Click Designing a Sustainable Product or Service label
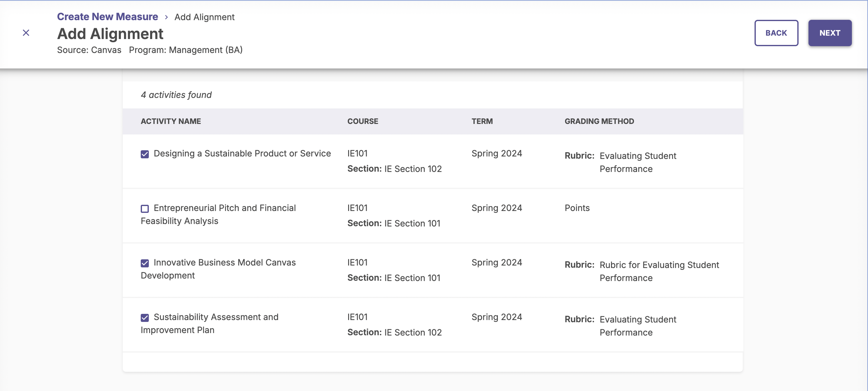The width and height of the screenshot is (868, 391). pos(242,154)
